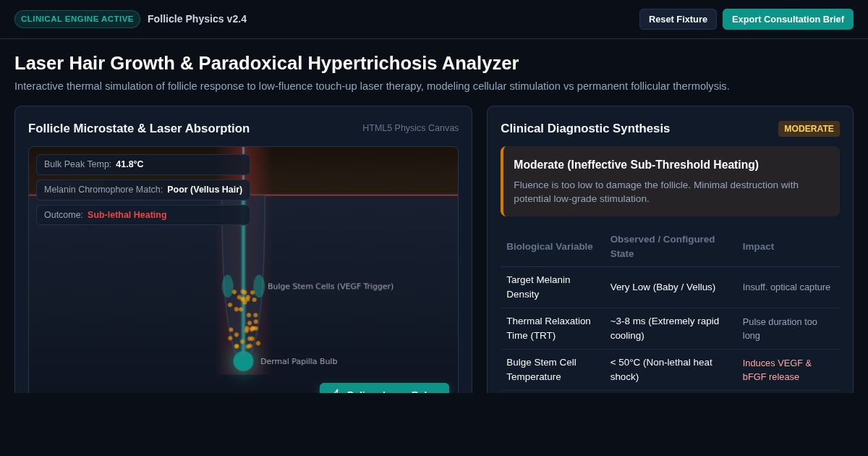Select the Bulge Stem Cell Temperature cell
The image size is (868, 456).
[x=553, y=370]
